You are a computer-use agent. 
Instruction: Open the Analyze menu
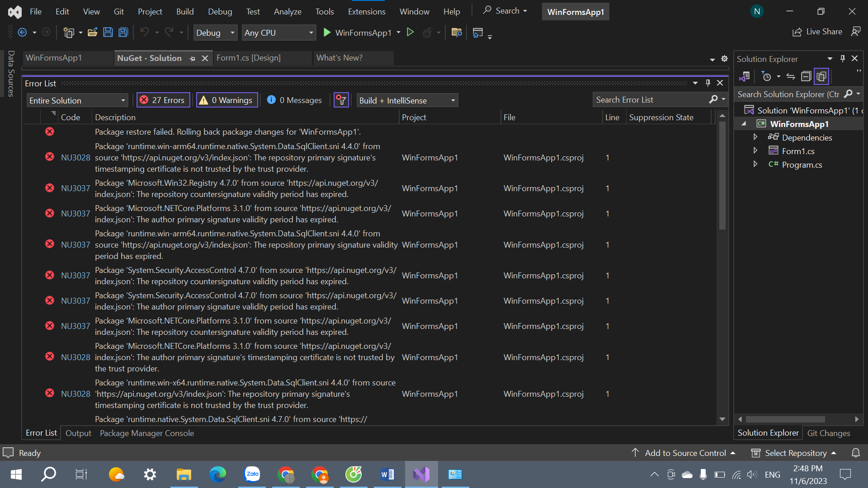tap(288, 12)
